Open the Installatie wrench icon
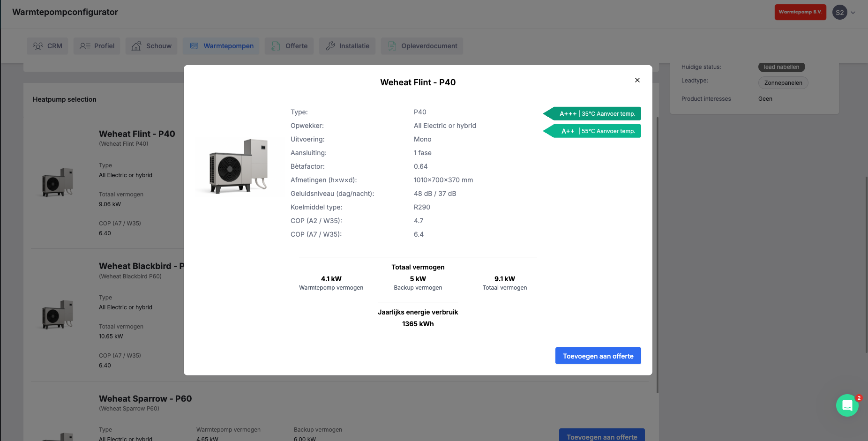Viewport: 868px width, 441px height. tap(330, 45)
